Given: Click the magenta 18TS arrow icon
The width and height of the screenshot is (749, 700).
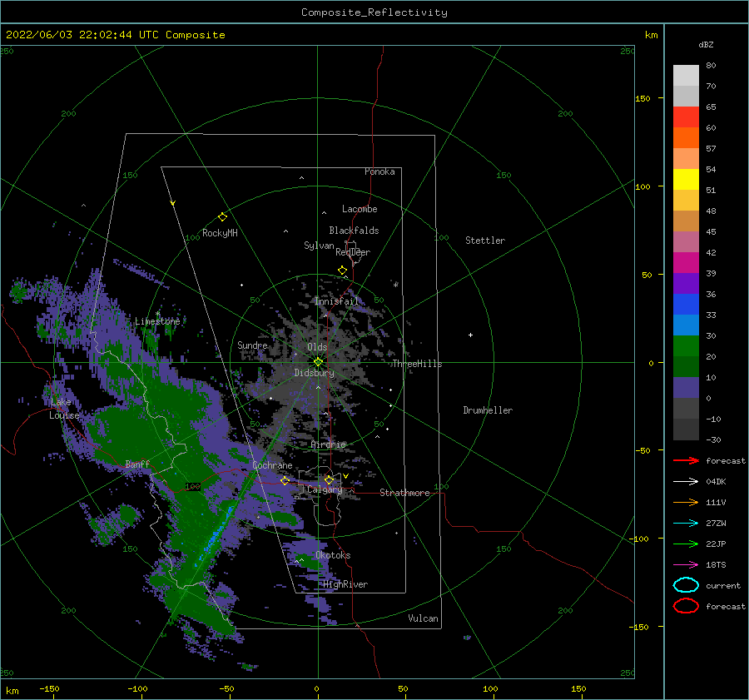Looking at the screenshot, I should [x=686, y=565].
